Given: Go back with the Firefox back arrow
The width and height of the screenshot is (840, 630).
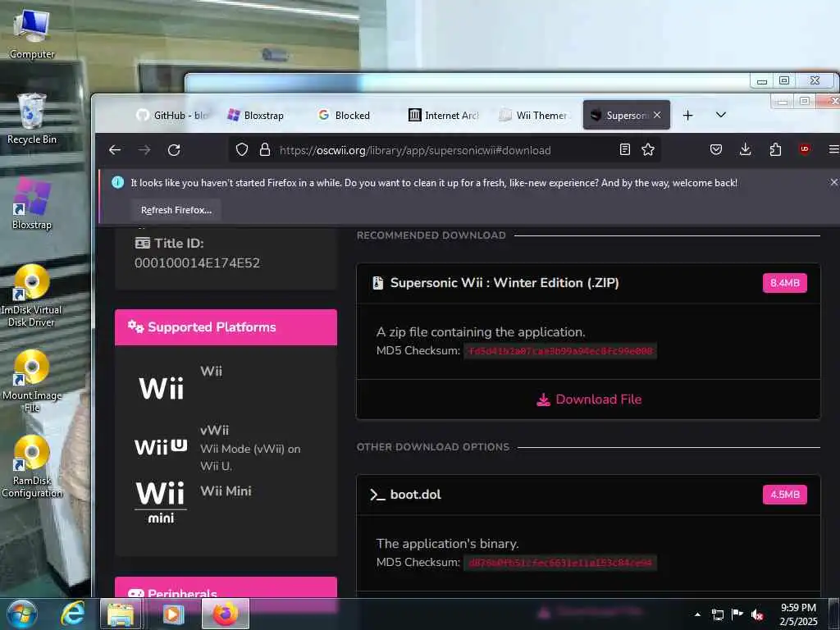Looking at the screenshot, I should coord(115,150).
